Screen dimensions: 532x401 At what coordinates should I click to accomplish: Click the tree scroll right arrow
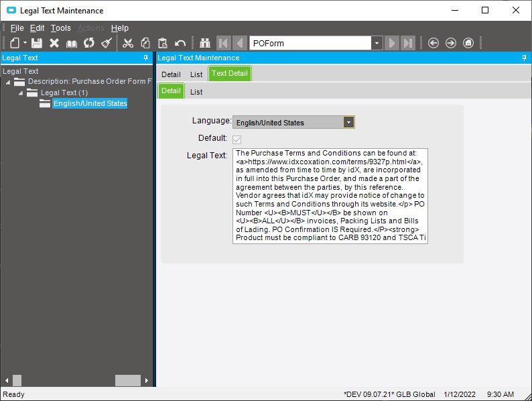click(x=147, y=381)
